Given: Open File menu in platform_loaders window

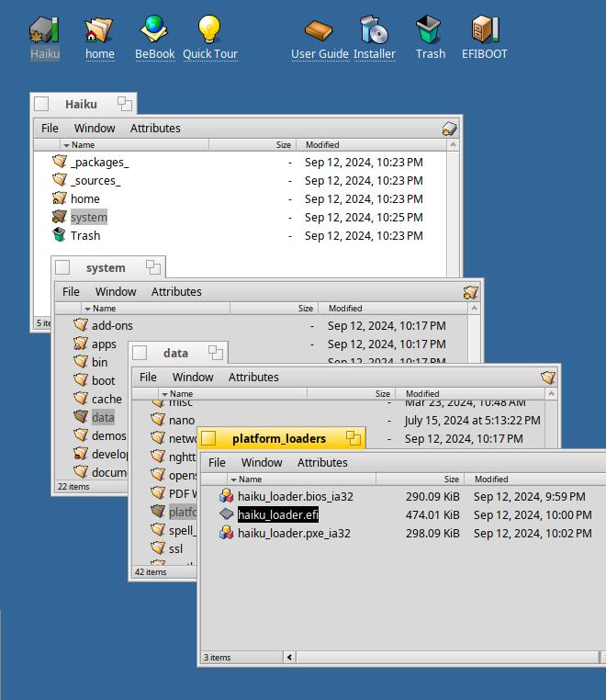Looking at the screenshot, I should (x=217, y=462).
